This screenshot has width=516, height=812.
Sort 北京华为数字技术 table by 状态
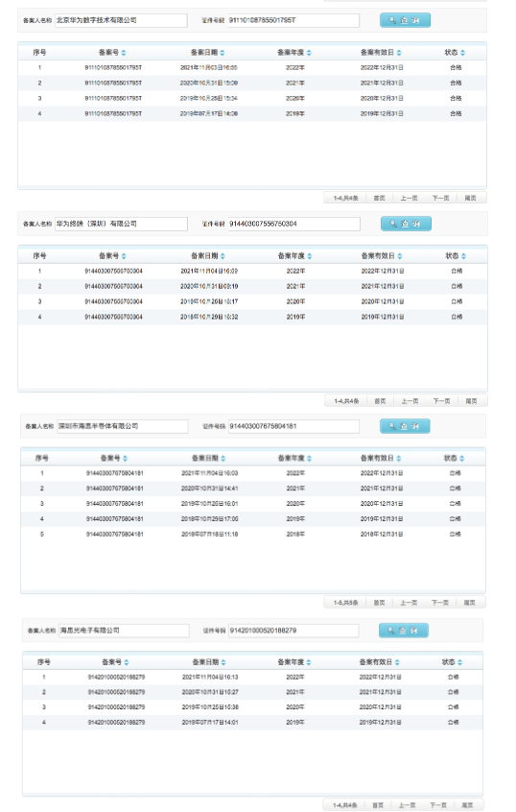[455, 52]
